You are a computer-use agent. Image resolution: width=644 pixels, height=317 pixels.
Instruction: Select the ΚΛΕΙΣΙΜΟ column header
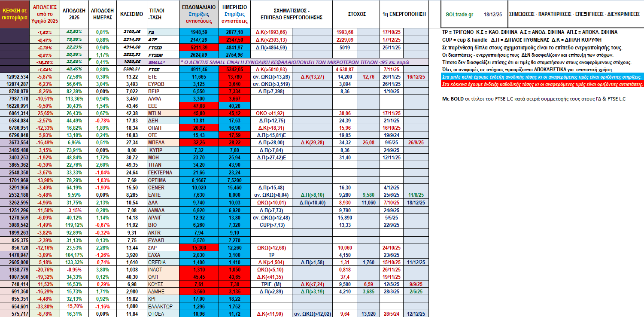tap(130, 14)
